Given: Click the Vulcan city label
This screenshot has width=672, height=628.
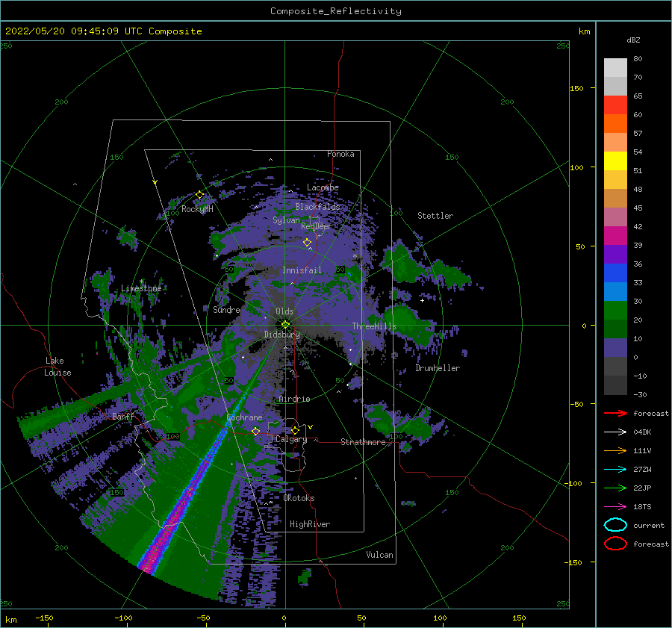Looking at the screenshot, I should coord(380,555).
